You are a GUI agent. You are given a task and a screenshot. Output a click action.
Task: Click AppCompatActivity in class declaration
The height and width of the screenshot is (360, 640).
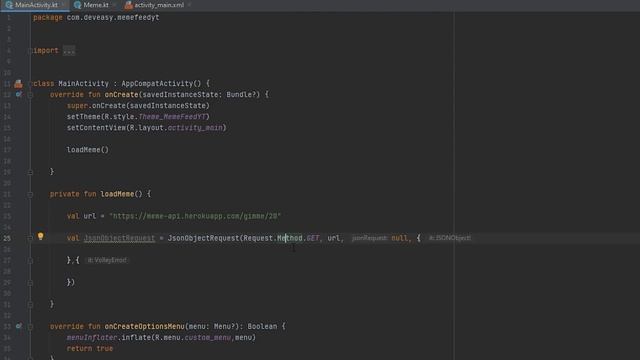[157, 83]
